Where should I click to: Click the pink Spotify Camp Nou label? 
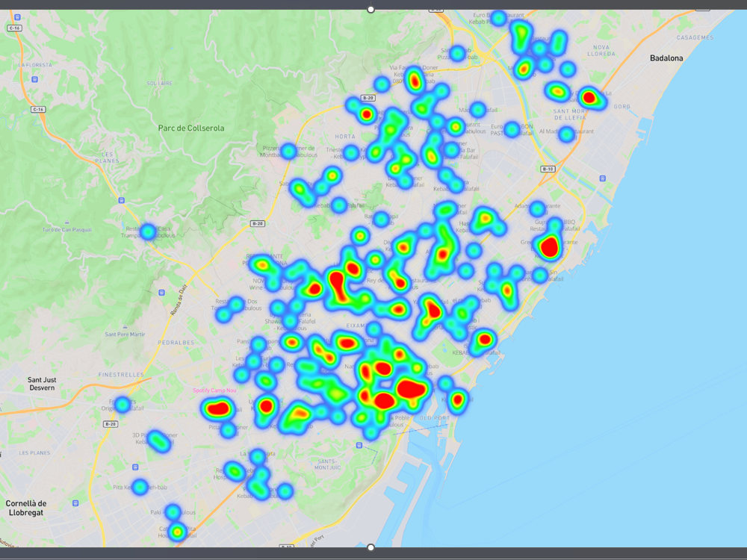coord(214,391)
